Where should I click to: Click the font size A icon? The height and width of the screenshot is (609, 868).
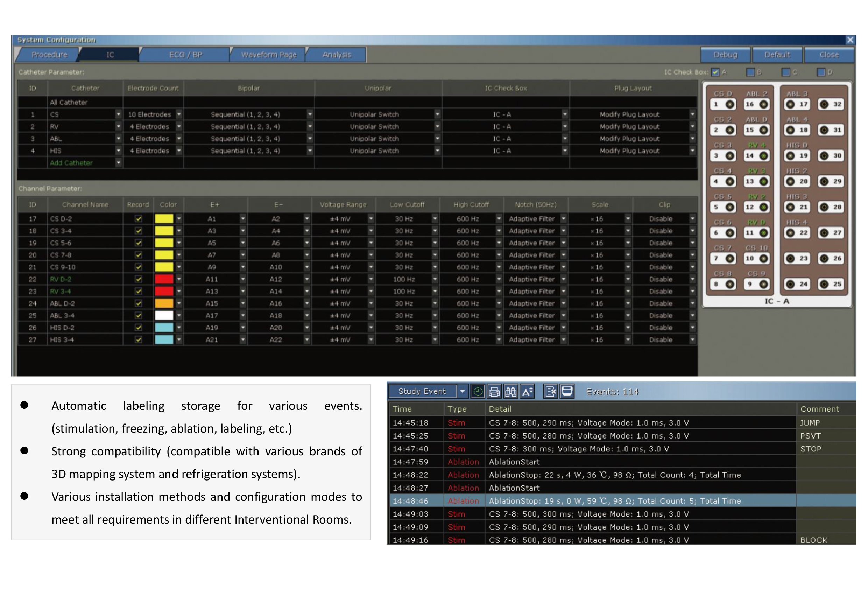pos(527,392)
